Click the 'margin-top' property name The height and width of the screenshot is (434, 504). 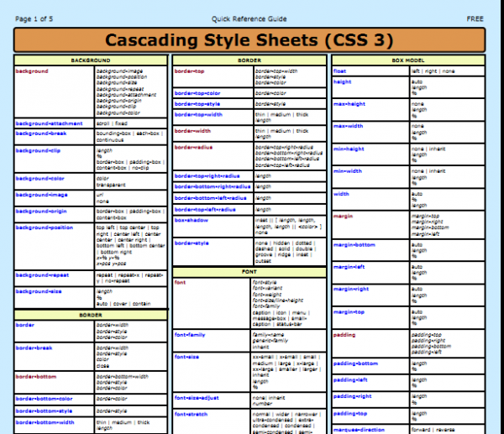click(349, 312)
